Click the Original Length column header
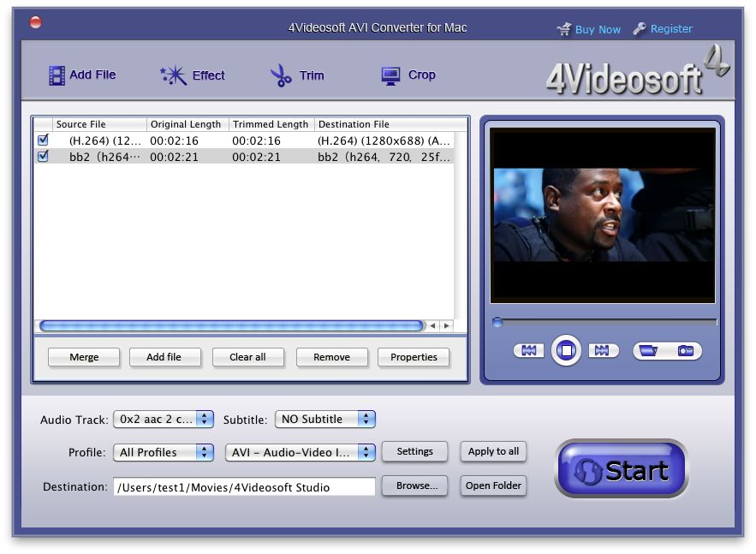 (188, 124)
